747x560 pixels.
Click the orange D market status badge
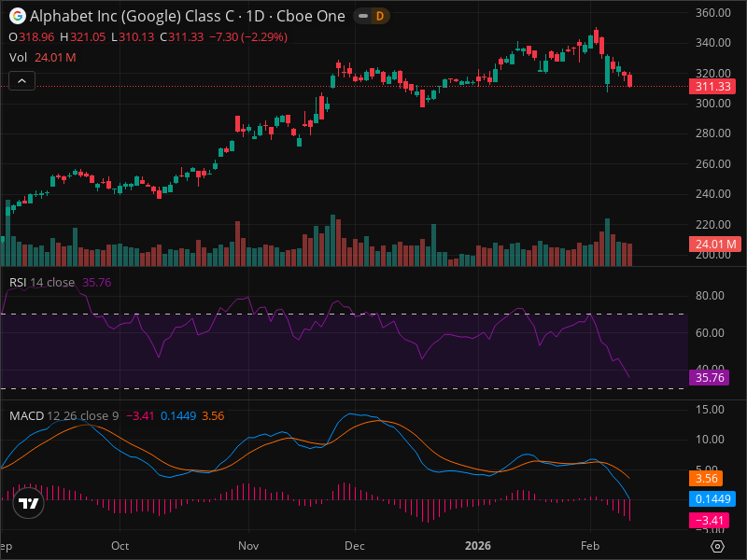[380, 16]
